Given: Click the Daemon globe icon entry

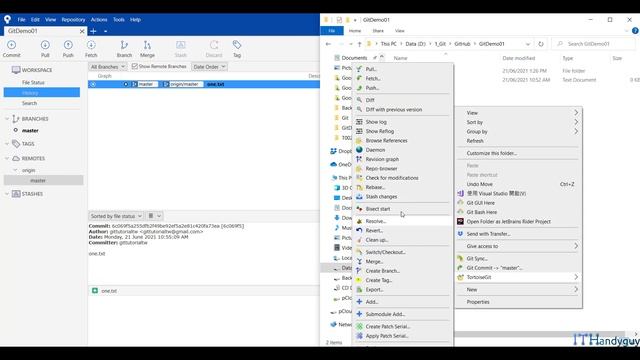Looking at the screenshot, I should 359,150.
